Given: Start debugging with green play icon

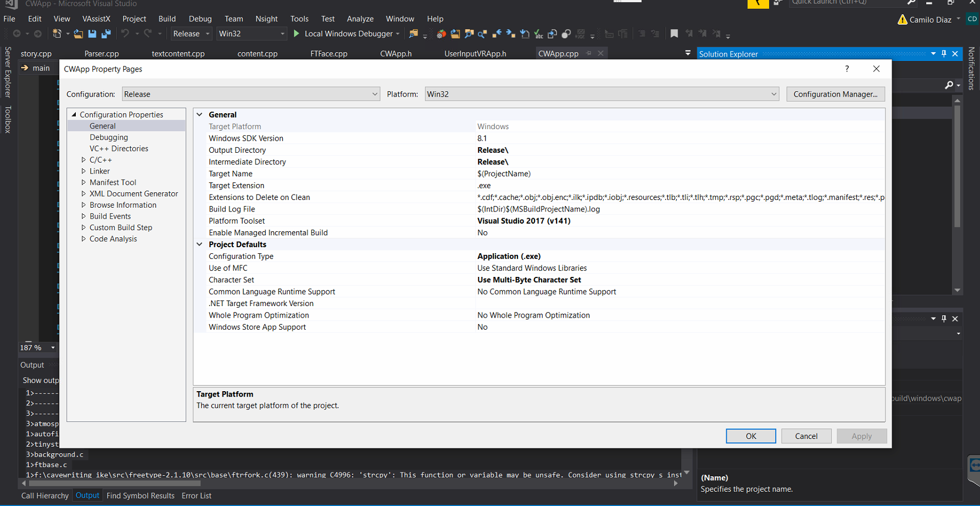Looking at the screenshot, I should click(x=297, y=34).
